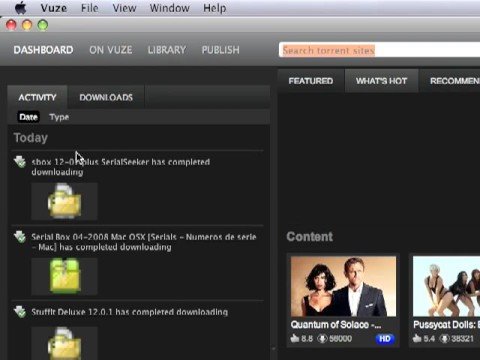
Task: Select the WHAT'S HOT tab
Action: pos(381,81)
